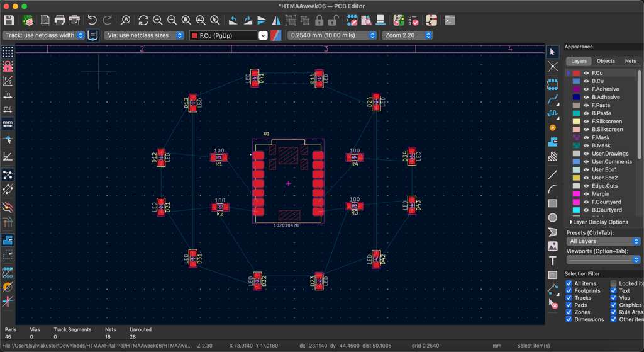Select the Edge.Cuts layer name
This screenshot has height=352, width=644.
604,186
